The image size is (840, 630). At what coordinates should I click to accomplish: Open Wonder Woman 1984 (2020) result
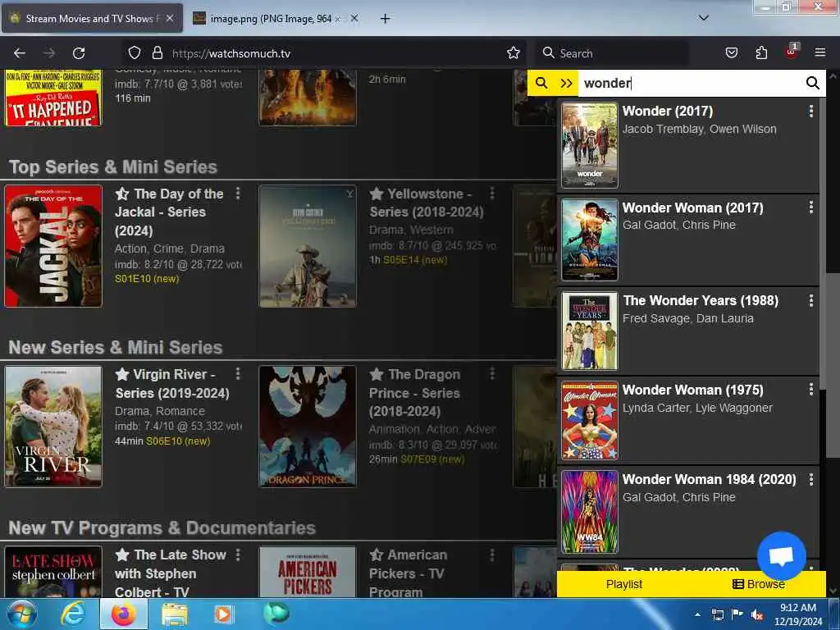click(688, 511)
